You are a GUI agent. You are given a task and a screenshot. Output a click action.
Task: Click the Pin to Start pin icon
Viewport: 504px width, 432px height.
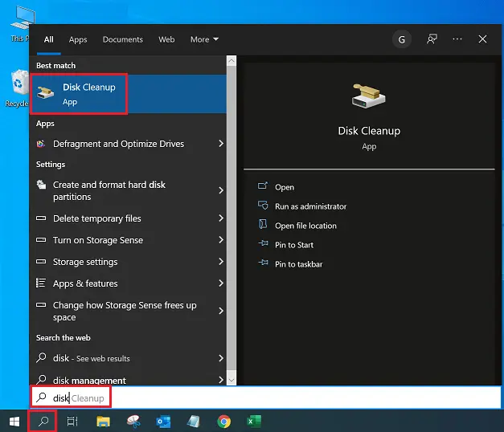tap(263, 243)
